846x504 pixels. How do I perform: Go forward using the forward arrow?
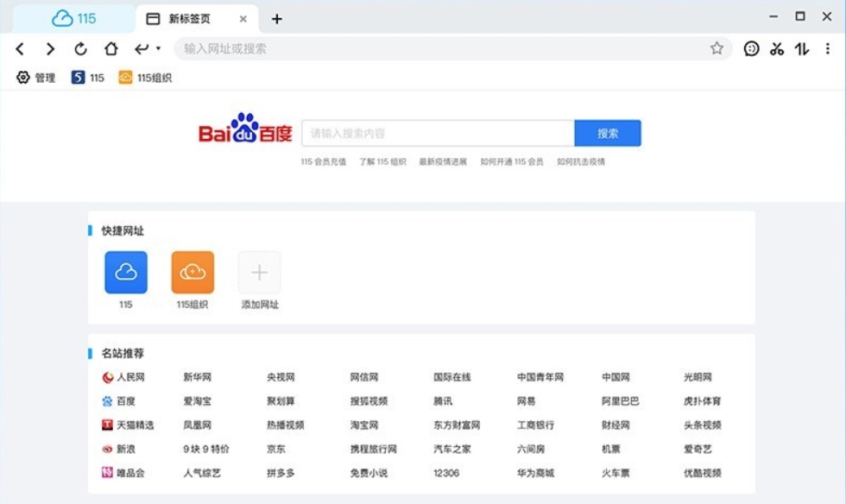[x=50, y=49]
